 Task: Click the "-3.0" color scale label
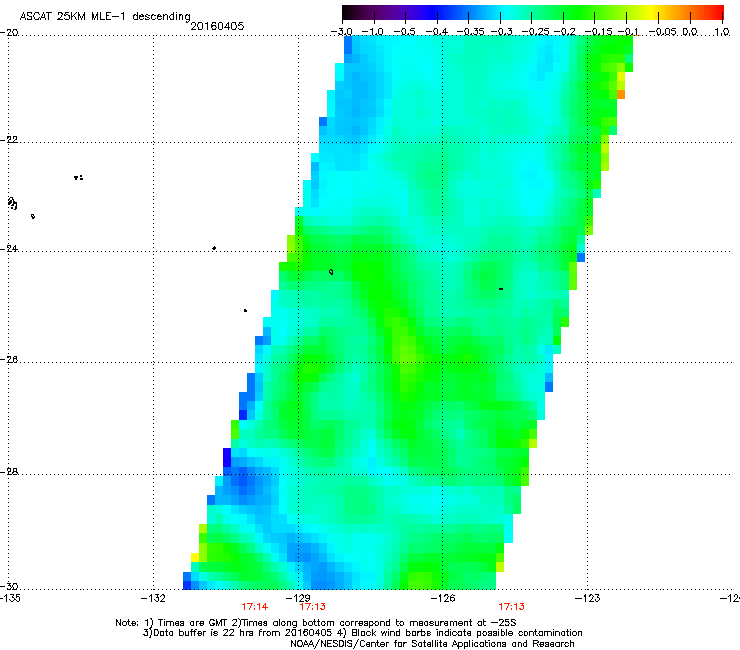[x=342, y=32]
